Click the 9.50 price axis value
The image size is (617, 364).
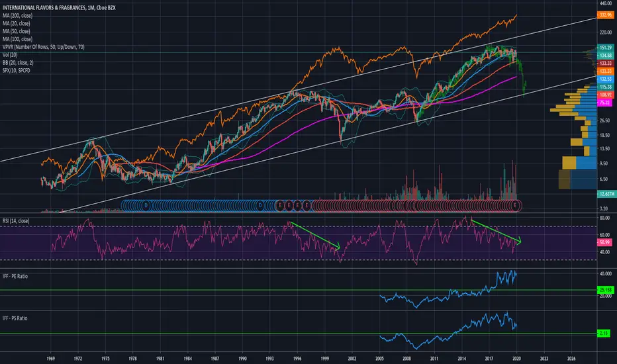tap(605, 163)
